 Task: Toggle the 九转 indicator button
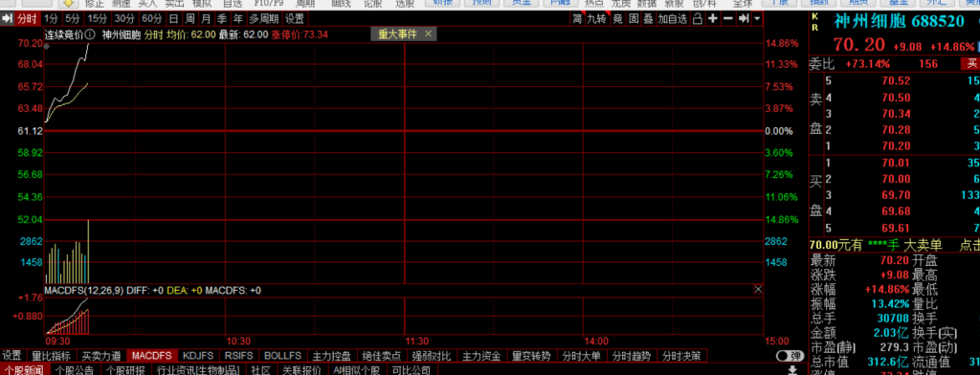tap(596, 19)
